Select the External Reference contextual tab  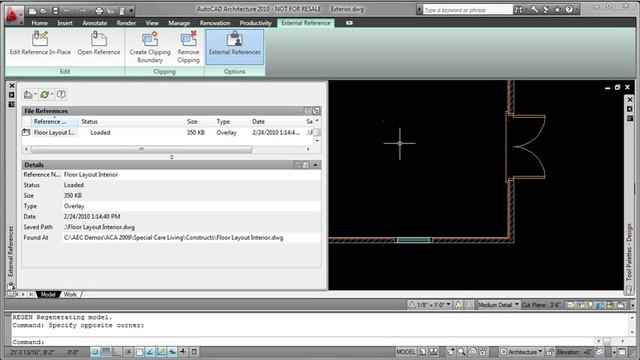point(306,23)
